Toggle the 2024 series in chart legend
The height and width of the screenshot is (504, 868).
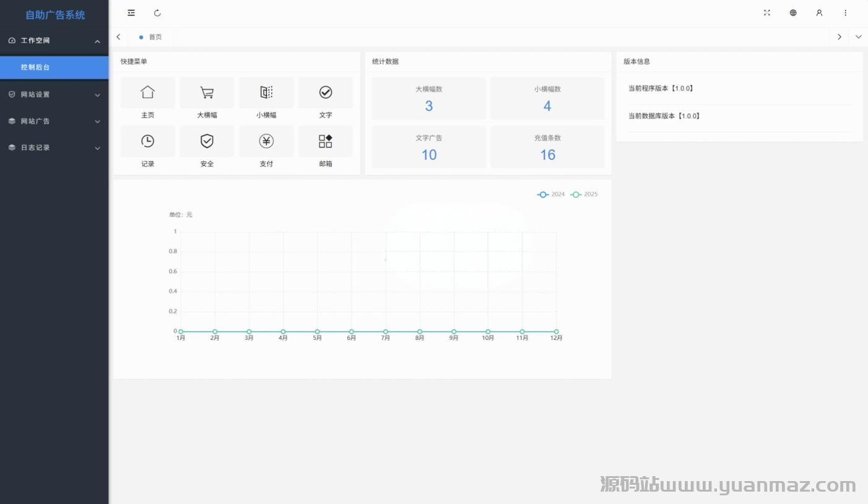551,194
